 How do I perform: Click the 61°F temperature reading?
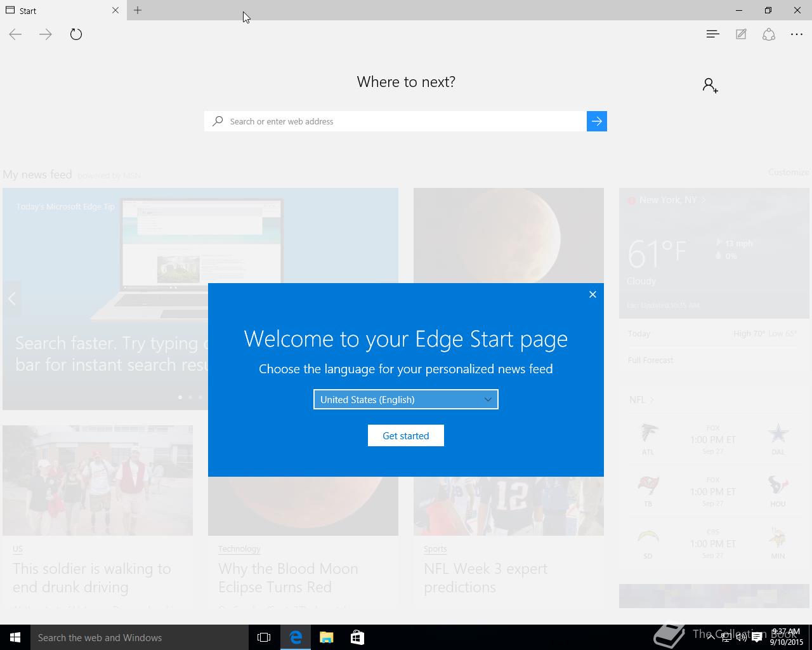[x=657, y=253]
